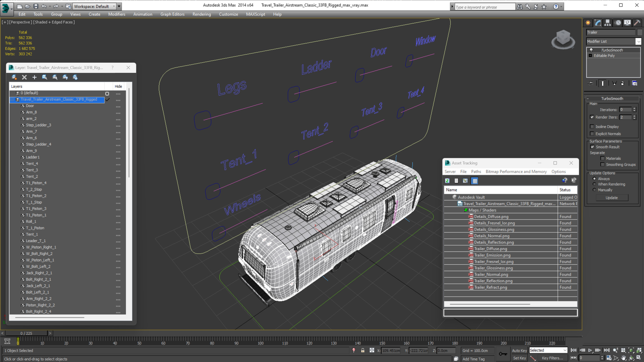Open the MAXScript menu
This screenshot has height=362, width=644.
[x=255, y=14]
